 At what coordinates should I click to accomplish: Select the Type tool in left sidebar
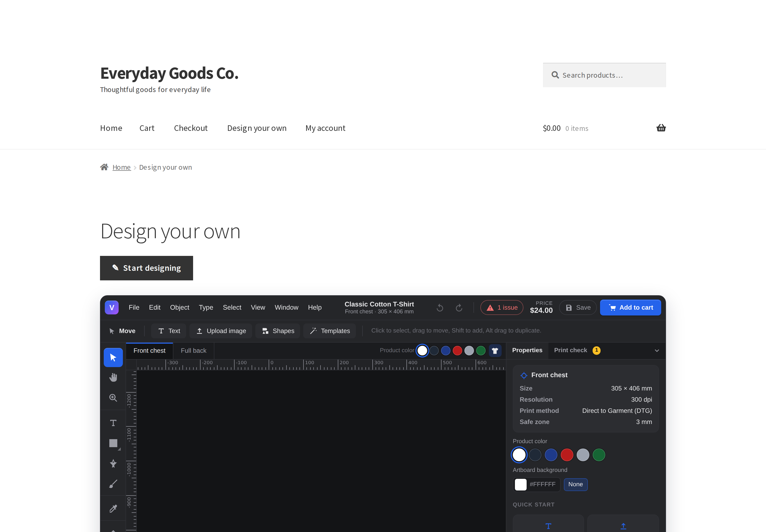pyautogui.click(x=113, y=423)
